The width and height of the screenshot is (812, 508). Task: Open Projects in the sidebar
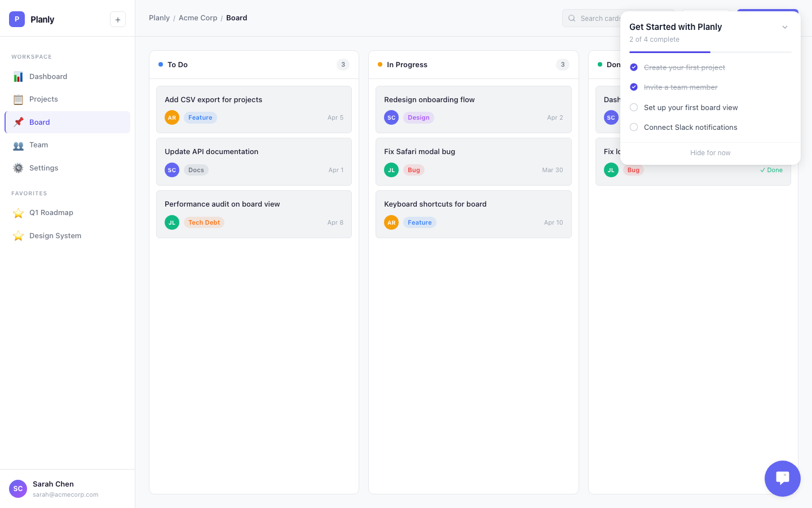(x=43, y=99)
